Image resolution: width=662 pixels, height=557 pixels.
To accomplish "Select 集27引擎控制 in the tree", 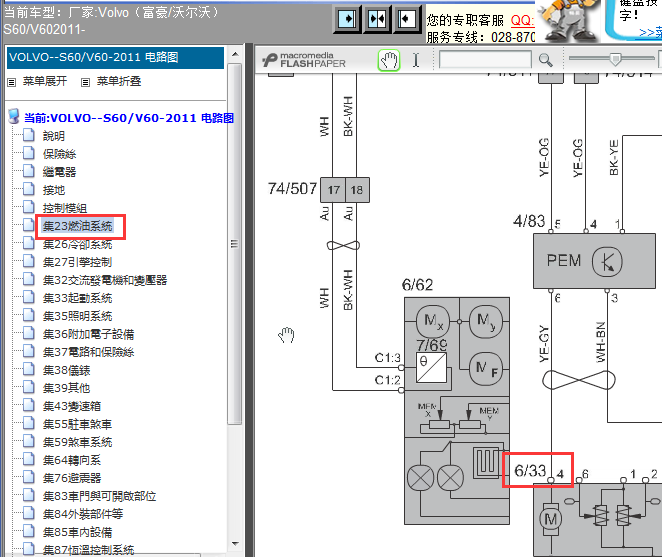I will (x=77, y=262).
